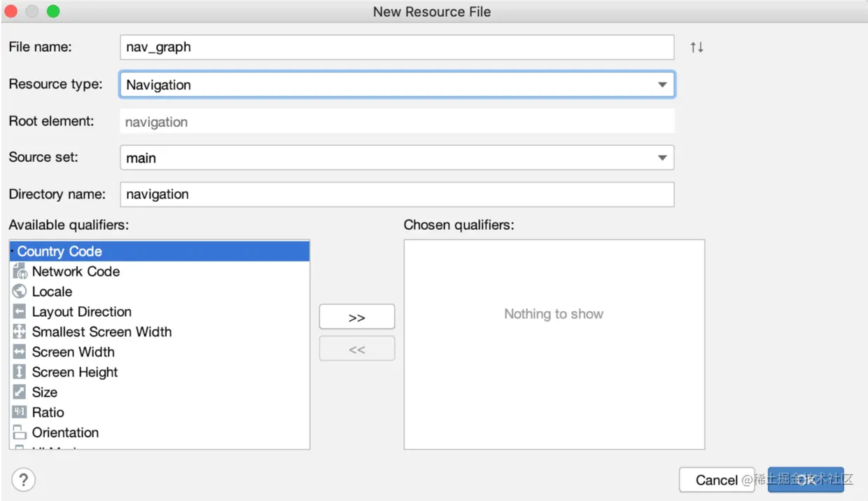Screen dimensions: 868x501
Task: Select the Size list entry
Action: click(160, 392)
